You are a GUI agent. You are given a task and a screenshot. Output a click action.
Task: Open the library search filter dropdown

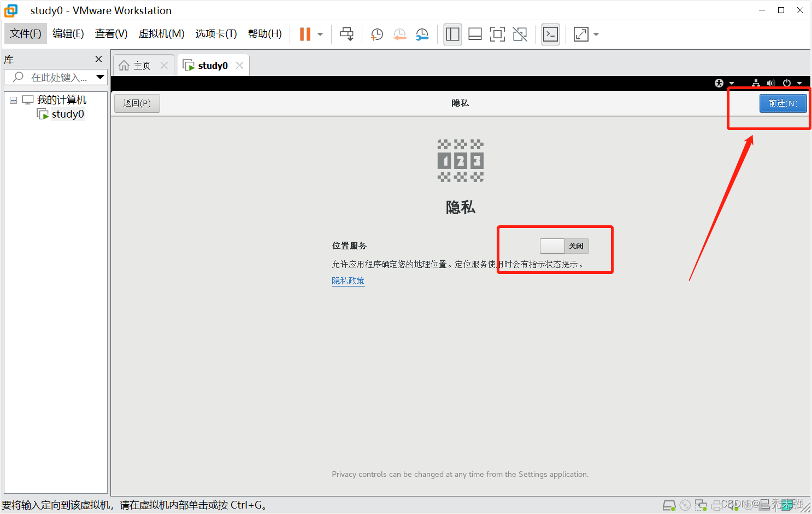(x=101, y=77)
